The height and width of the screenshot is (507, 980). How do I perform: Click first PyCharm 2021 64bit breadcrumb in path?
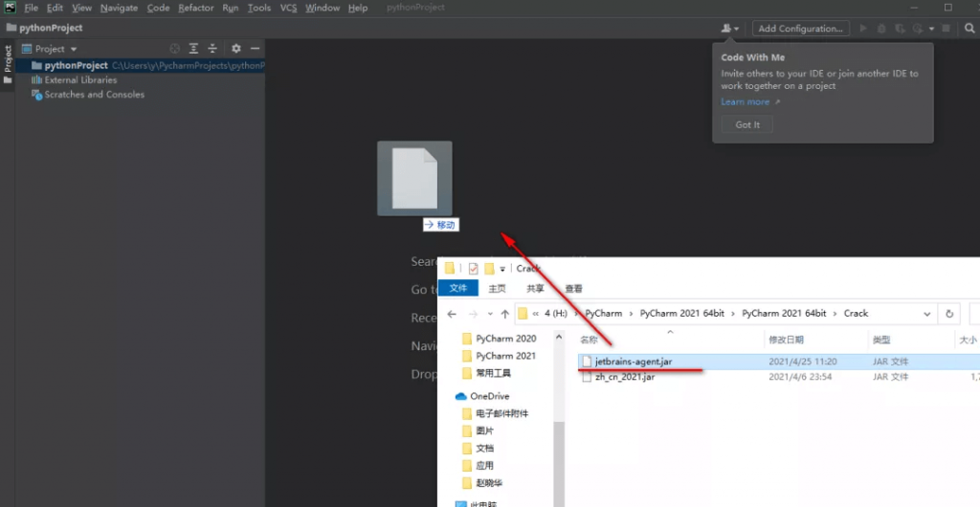coord(681,314)
